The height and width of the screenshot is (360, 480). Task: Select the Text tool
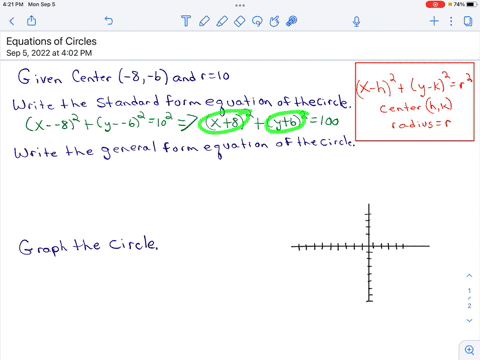click(186, 21)
